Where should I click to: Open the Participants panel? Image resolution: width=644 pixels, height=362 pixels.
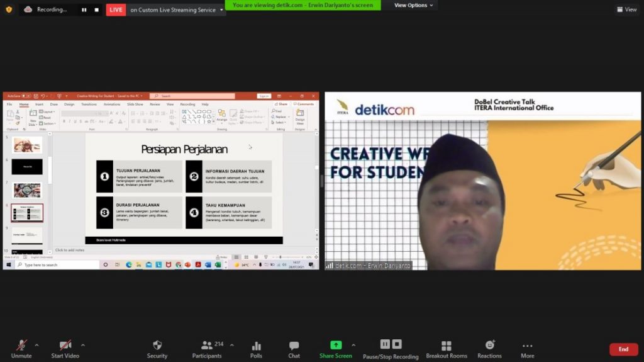click(x=207, y=349)
